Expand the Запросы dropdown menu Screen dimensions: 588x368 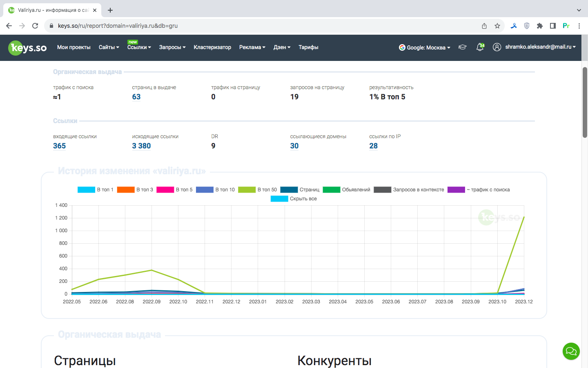172,47
